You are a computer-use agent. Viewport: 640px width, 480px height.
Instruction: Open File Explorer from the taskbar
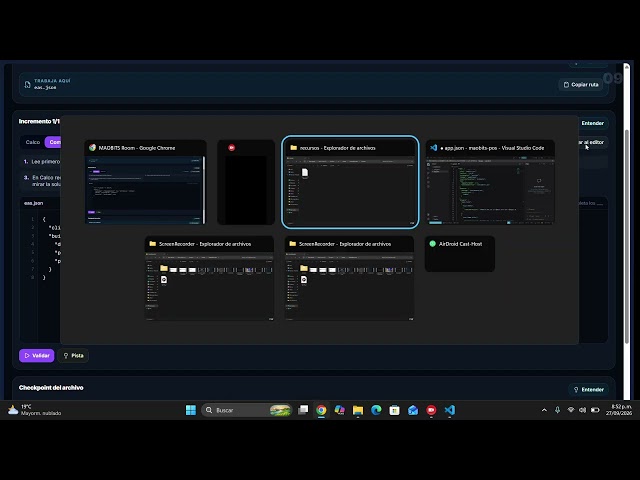(358, 410)
